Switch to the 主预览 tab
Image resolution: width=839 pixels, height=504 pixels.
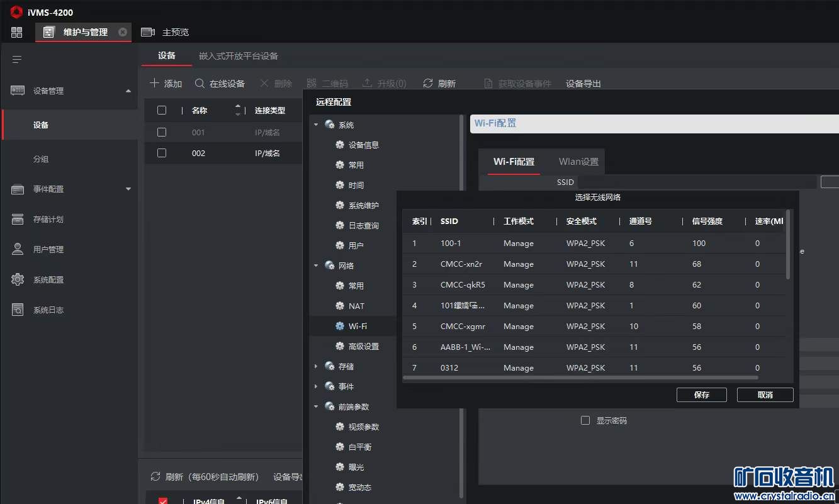pos(165,32)
